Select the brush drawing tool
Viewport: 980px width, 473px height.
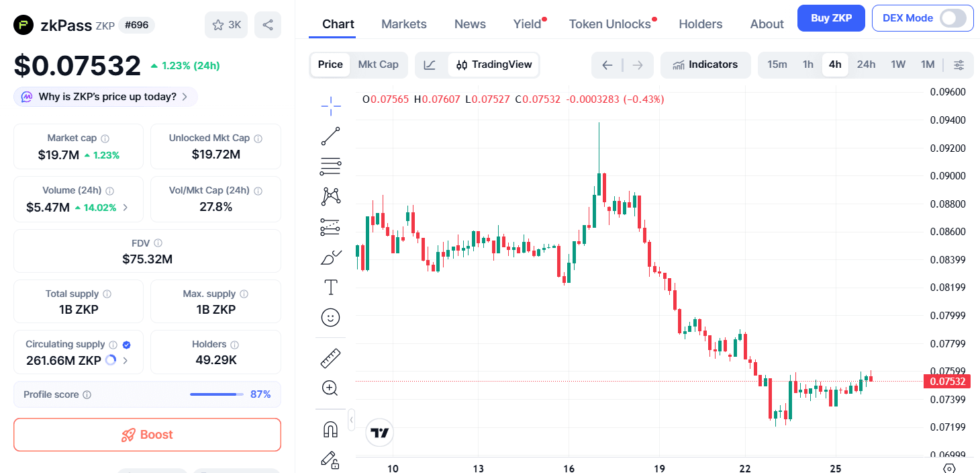pos(331,257)
